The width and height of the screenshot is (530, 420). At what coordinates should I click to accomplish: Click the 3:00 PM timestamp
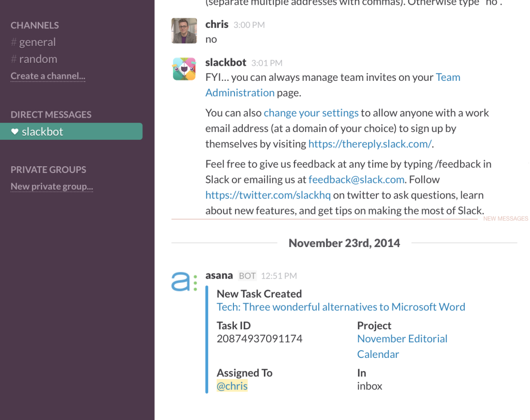(x=249, y=25)
